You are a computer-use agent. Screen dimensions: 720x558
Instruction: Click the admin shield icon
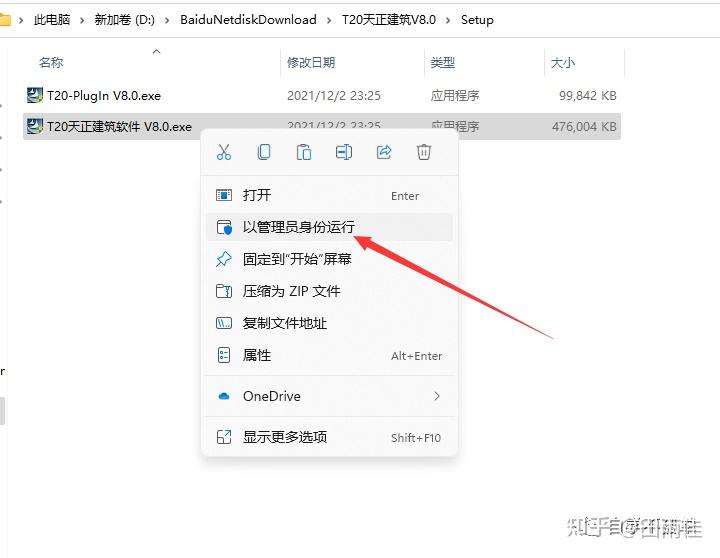pos(224,227)
